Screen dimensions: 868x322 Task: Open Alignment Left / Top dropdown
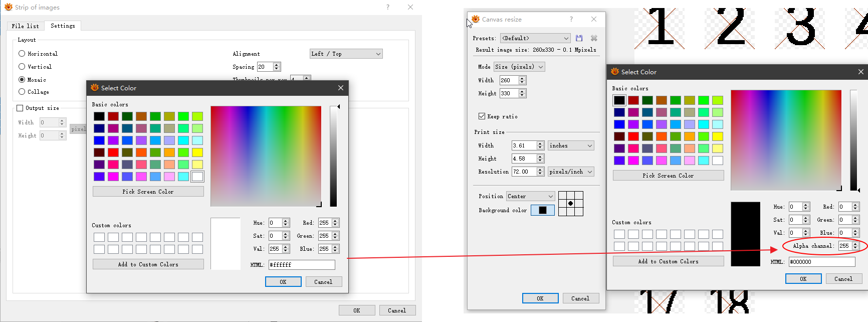[x=346, y=54]
